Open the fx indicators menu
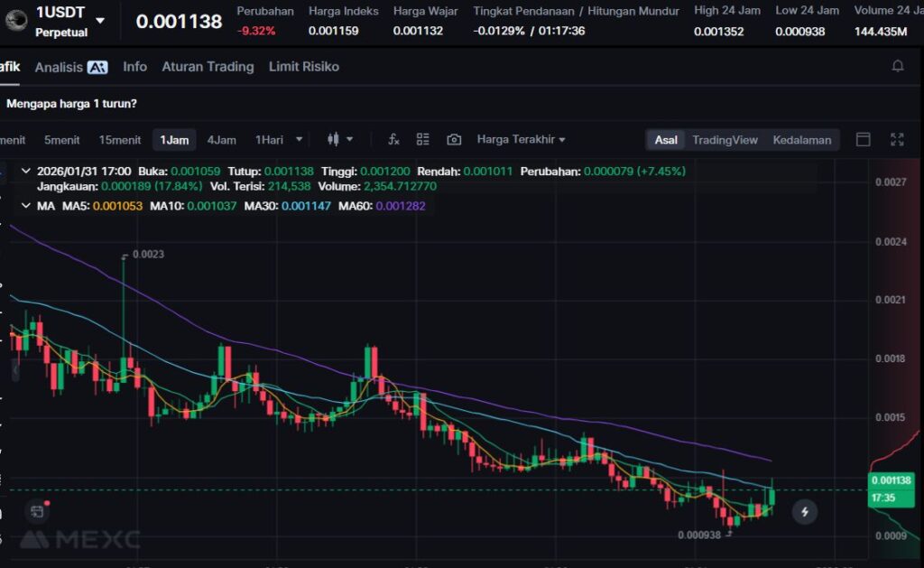 tap(393, 139)
